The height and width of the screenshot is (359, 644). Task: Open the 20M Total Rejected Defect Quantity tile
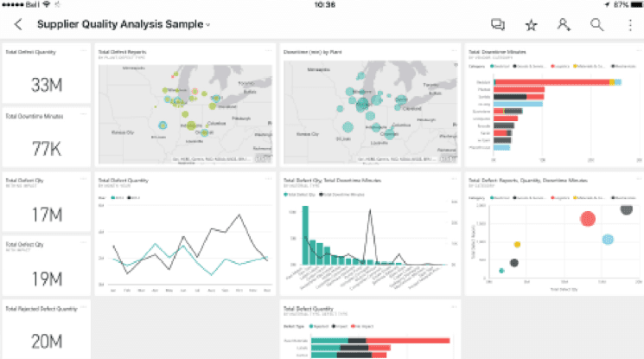click(x=47, y=330)
